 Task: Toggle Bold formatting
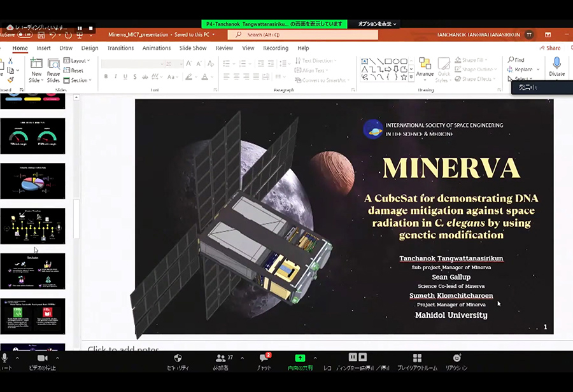[106, 77]
